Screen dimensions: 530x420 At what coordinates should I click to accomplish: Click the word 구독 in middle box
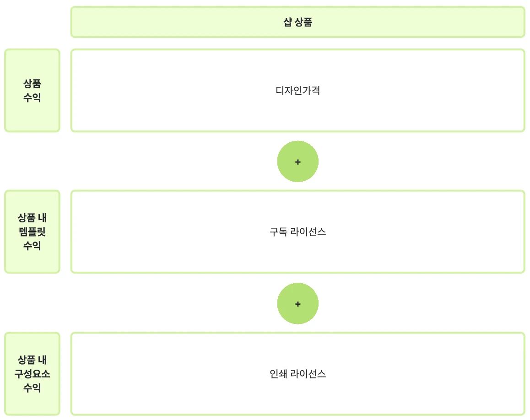tap(278, 232)
